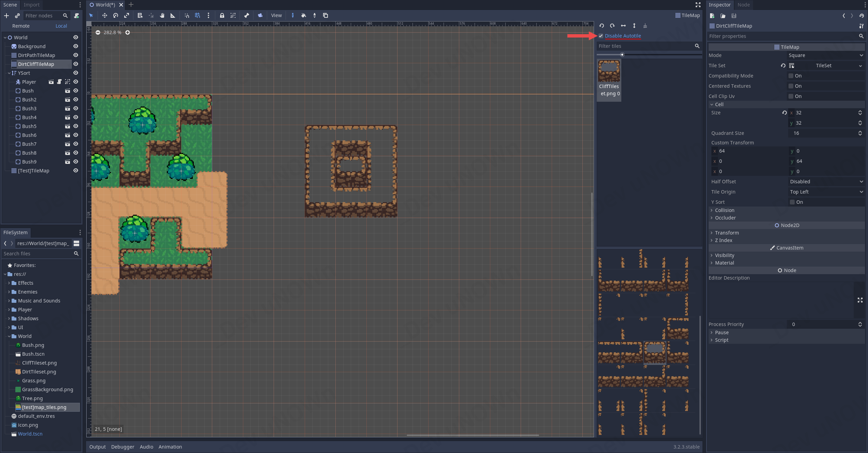
Task: Activate the Pan mode hand tool
Action: [162, 15]
